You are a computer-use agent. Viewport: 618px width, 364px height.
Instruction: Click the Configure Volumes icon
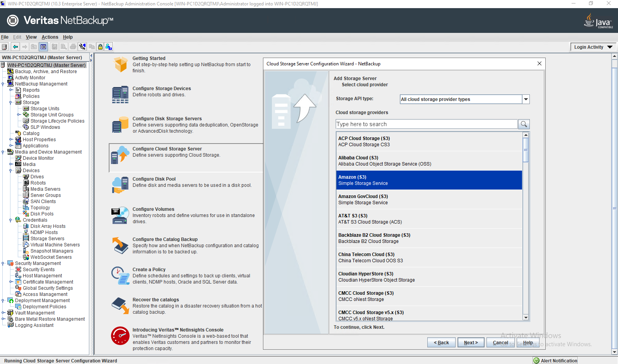[x=120, y=215]
